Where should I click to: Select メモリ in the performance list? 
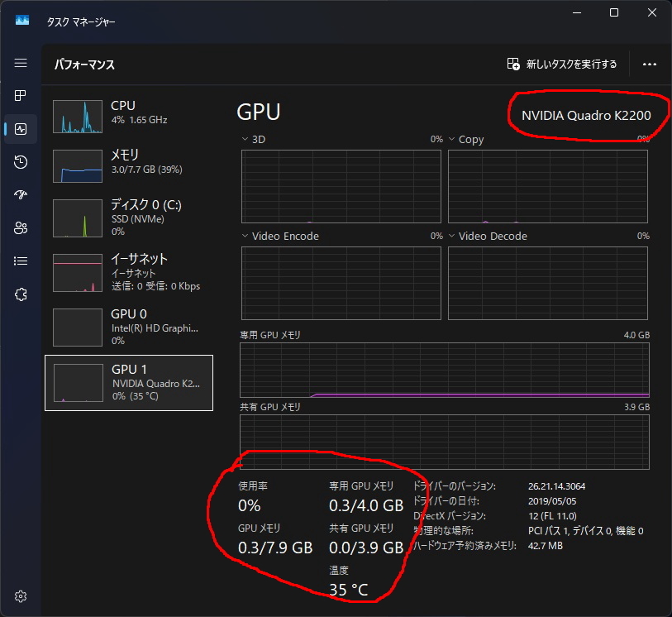coord(129,165)
